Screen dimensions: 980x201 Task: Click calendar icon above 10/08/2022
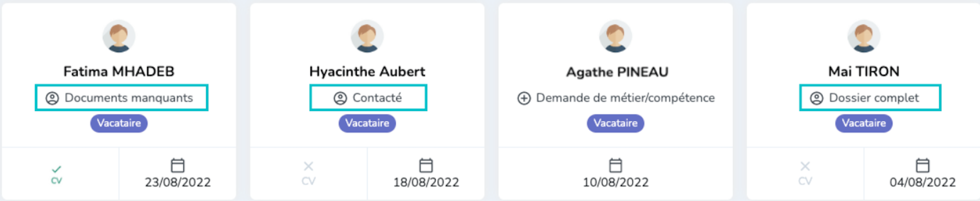point(615,165)
